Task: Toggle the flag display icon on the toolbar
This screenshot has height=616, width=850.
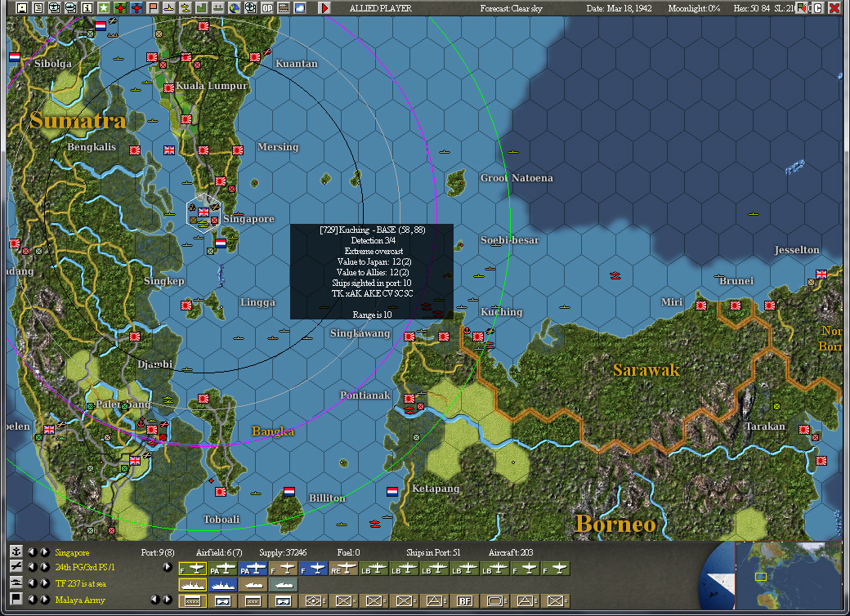Action: pyautogui.click(x=151, y=7)
